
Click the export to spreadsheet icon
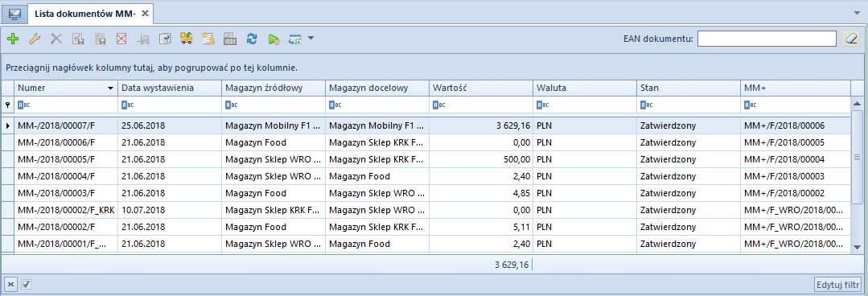tap(294, 39)
